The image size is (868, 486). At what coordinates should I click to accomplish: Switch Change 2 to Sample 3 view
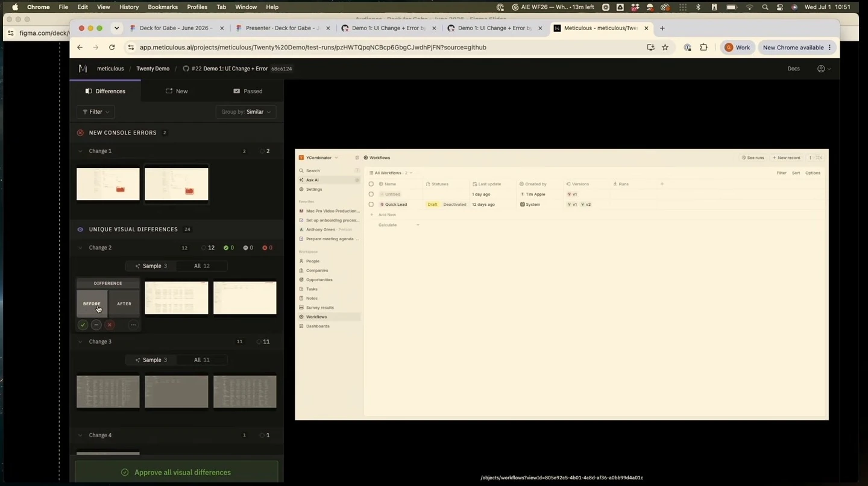coord(151,266)
